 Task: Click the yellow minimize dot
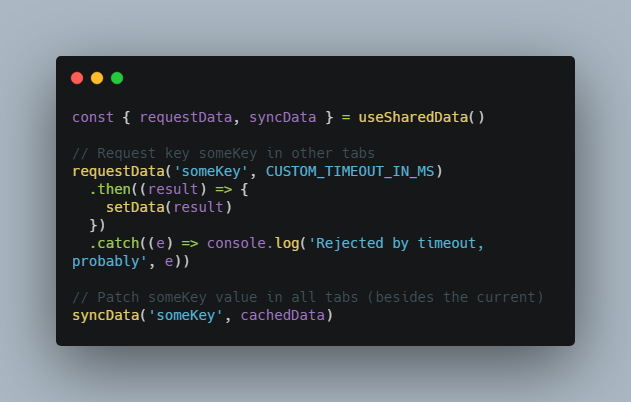click(97, 78)
